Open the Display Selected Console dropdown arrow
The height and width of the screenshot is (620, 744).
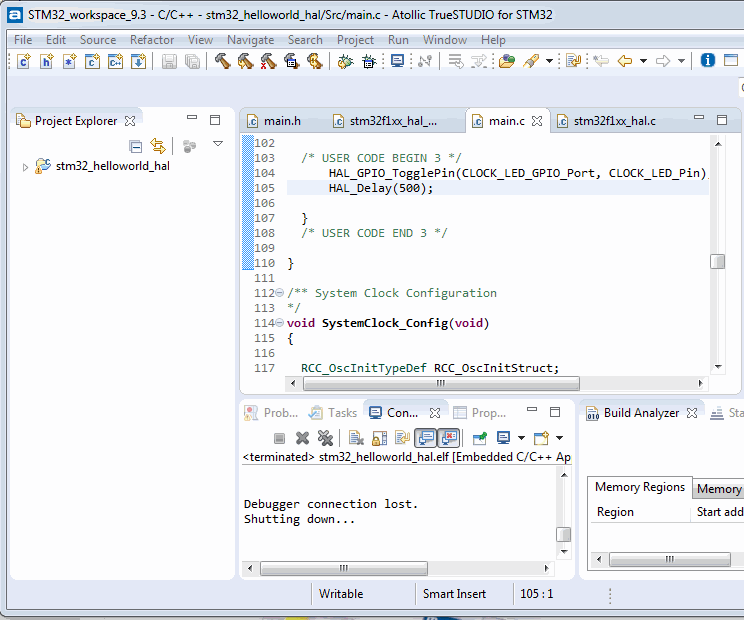point(521,438)
